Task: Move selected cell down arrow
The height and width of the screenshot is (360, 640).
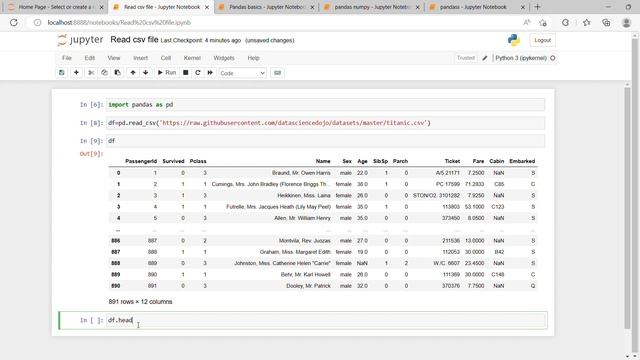Action: [146, 73]
